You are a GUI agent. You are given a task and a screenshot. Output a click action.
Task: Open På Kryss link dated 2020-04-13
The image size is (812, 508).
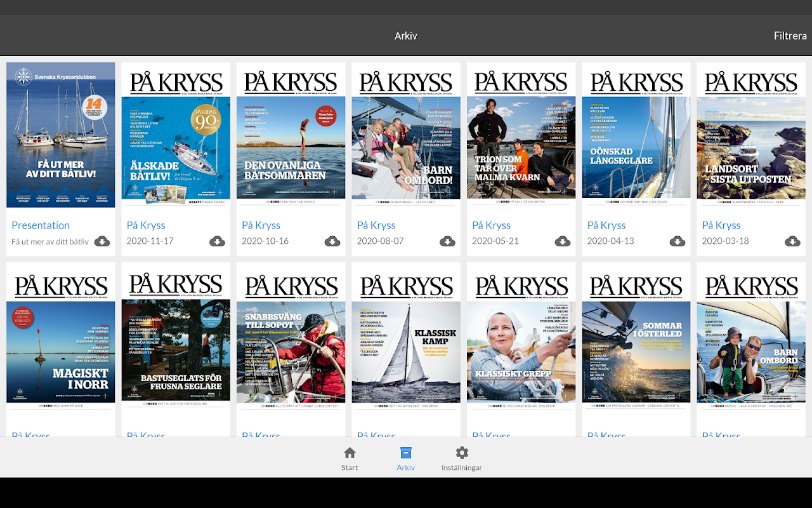click(606, 225)
